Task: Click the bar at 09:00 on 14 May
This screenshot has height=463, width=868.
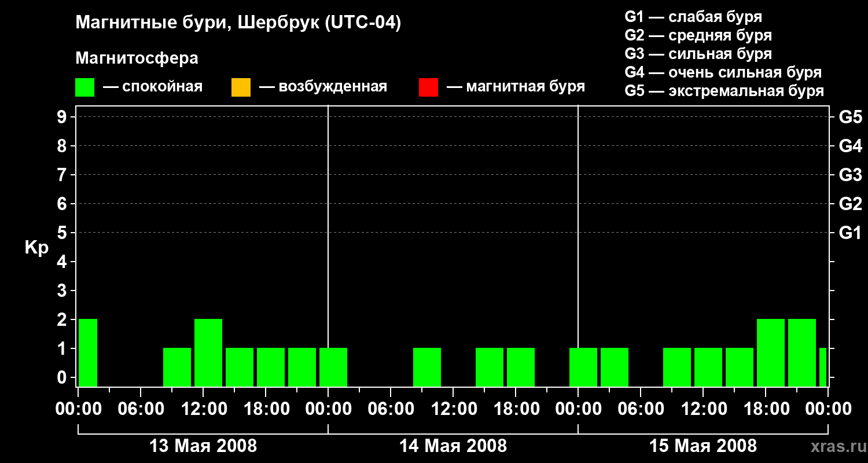Action: 427,367
